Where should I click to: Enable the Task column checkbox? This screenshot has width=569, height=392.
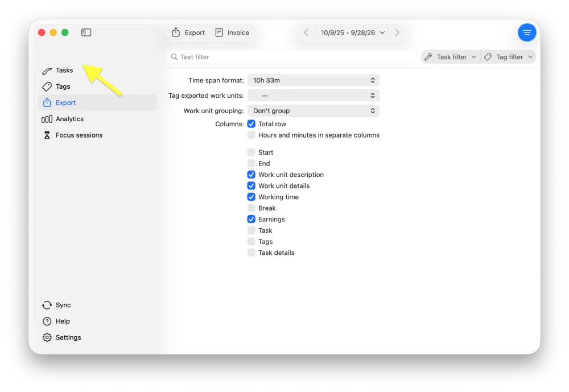pos(251,231)
